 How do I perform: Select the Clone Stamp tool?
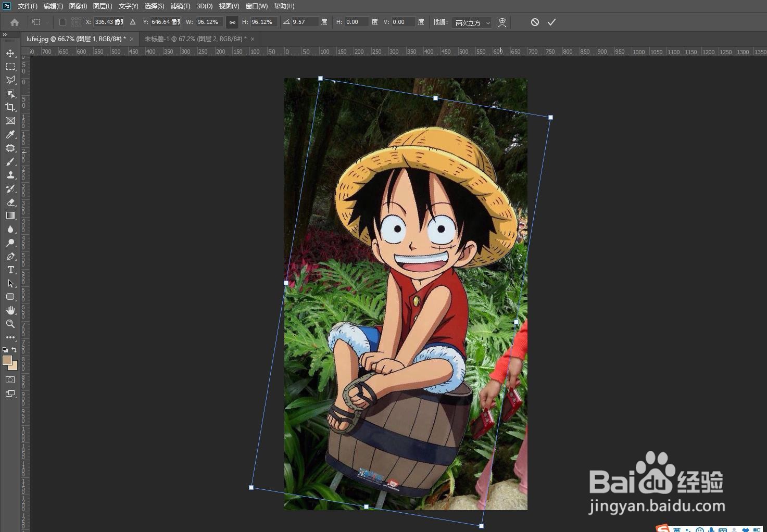pyautogui.click(x=10, y=175)
